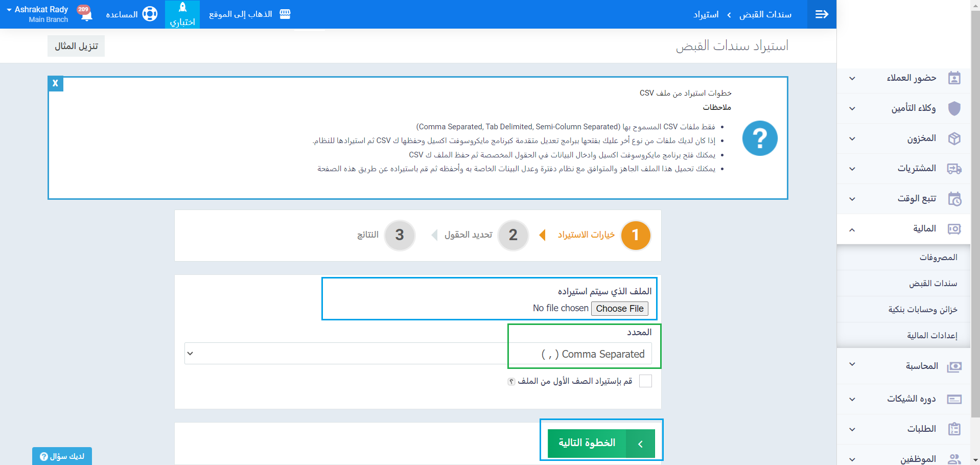The width and height of the screenshot is (980, 465).
Task: Close the CSV import notes box
Action: pos(55,83)
